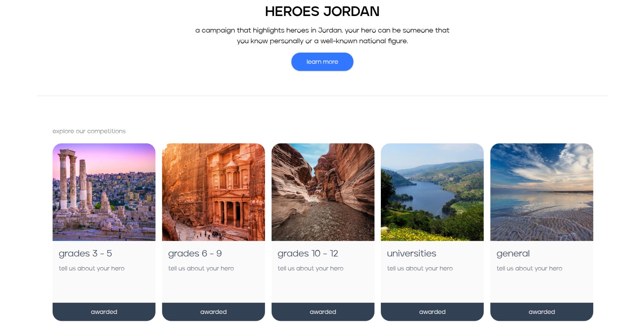644x335 pixels.
Task: Click tell us about your hero under general
Action: (529, 269)
